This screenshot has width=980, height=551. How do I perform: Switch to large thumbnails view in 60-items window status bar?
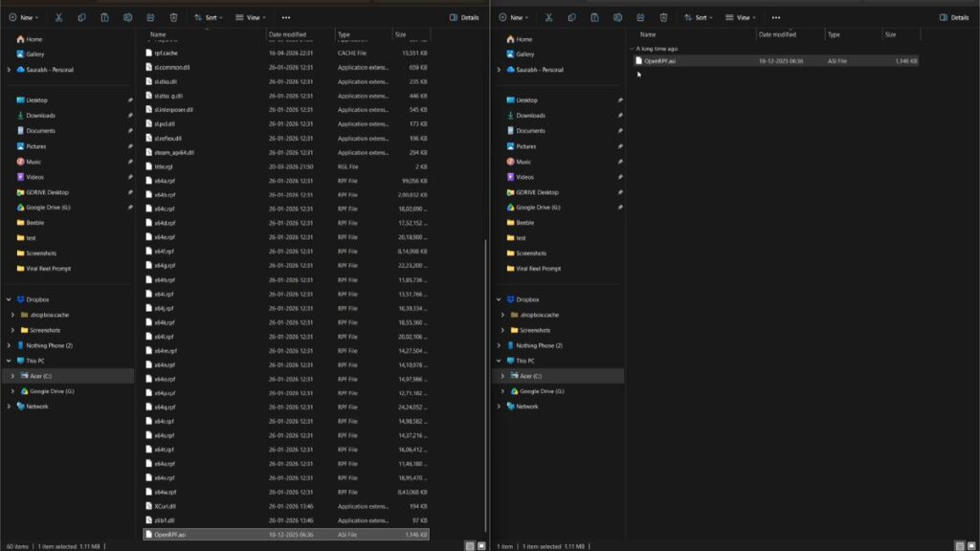click(481, 546)
